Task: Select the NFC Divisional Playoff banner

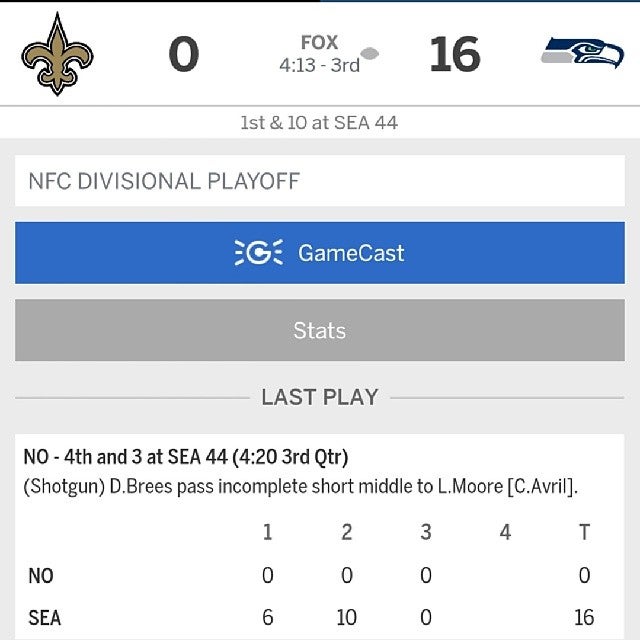Action: (320, 181)
